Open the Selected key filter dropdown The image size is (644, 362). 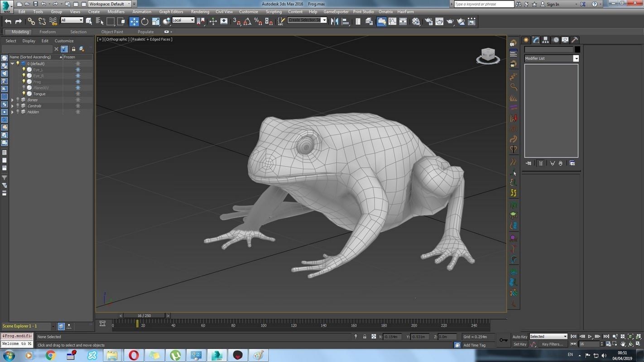(548, 337)
